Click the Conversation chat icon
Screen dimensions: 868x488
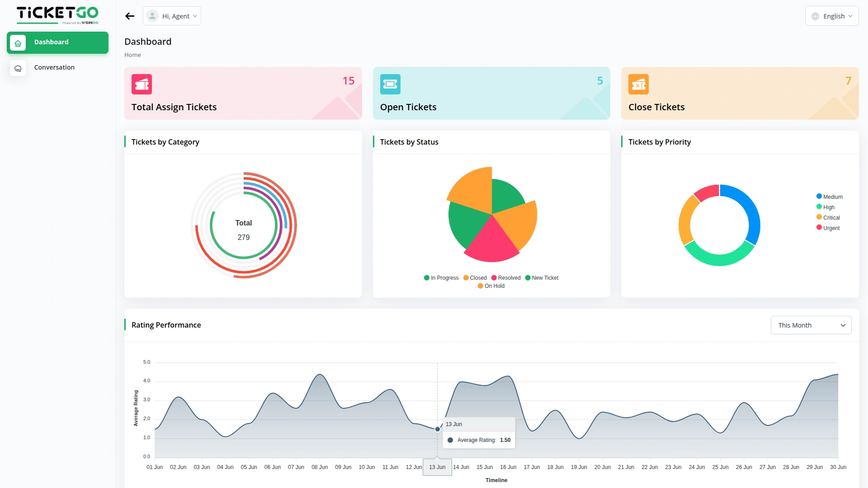click(x=18, y=68)
